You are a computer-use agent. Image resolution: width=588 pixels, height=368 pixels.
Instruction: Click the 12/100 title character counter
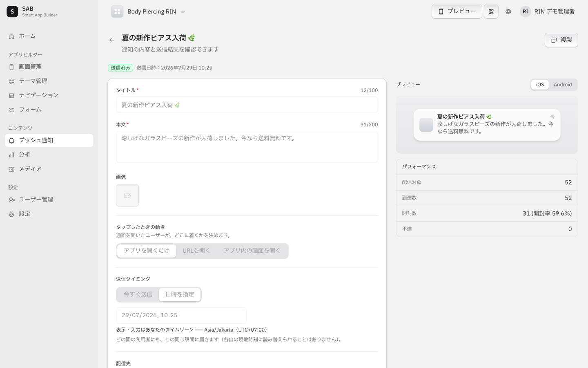click(369, 90)
